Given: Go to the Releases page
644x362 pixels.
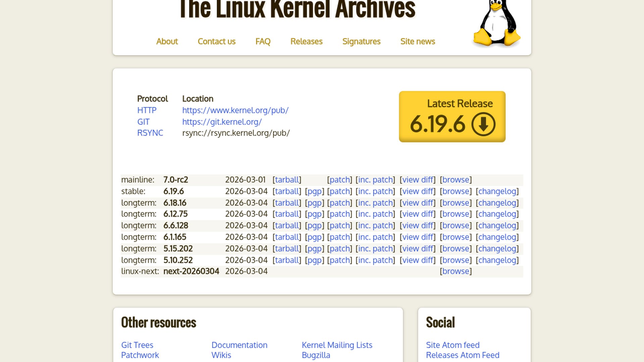Looking at the screenshot, I should tap(306, 41).
